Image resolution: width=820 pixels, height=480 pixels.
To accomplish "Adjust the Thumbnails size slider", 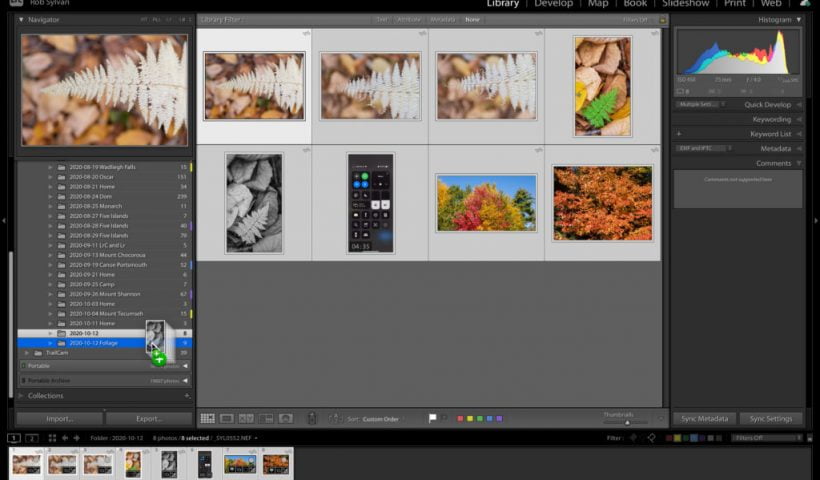I will pyautogui.click(x=627, y=421).
